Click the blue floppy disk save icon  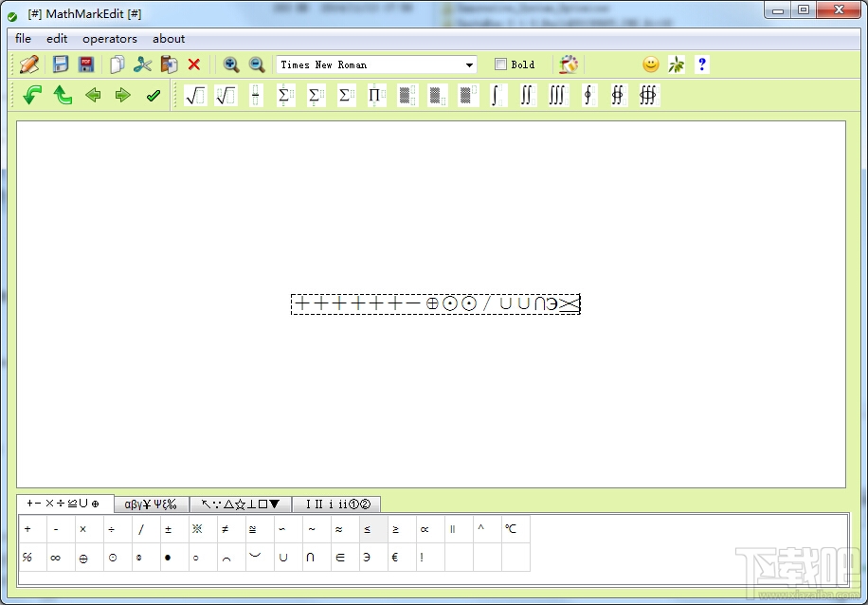61,64
